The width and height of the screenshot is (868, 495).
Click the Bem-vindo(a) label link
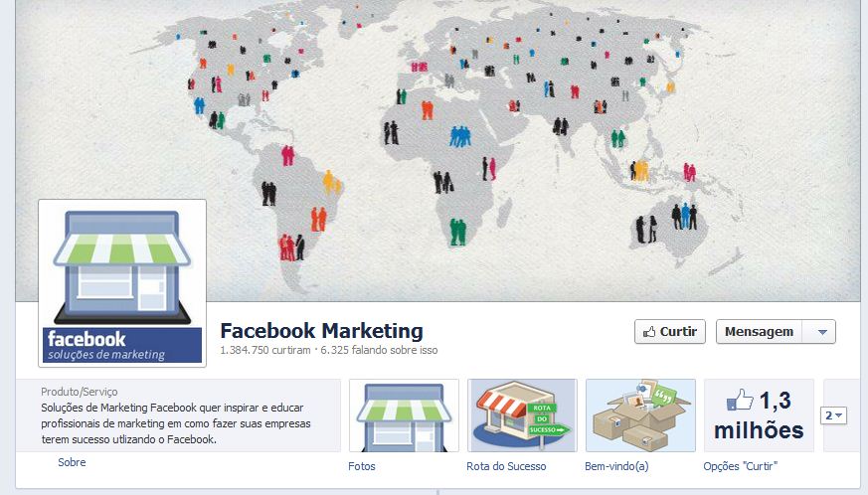616,466
